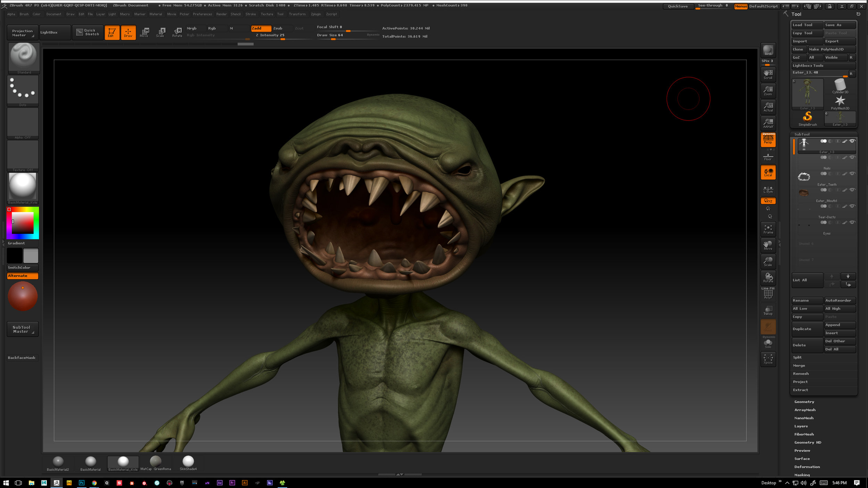Open the Brush menu
Image resolution: width=868 pixels, height=488 pixels.
point(24,14)
